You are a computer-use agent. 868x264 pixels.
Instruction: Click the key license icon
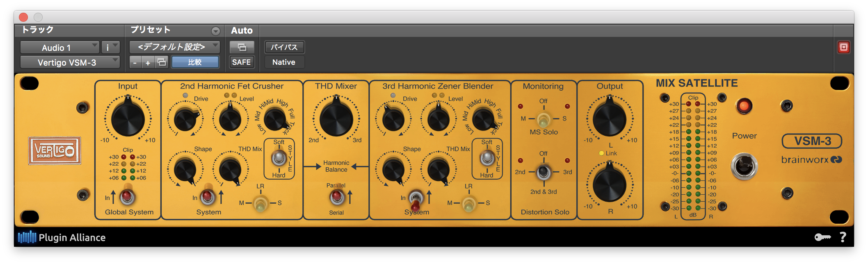click(x=822, y=237)
